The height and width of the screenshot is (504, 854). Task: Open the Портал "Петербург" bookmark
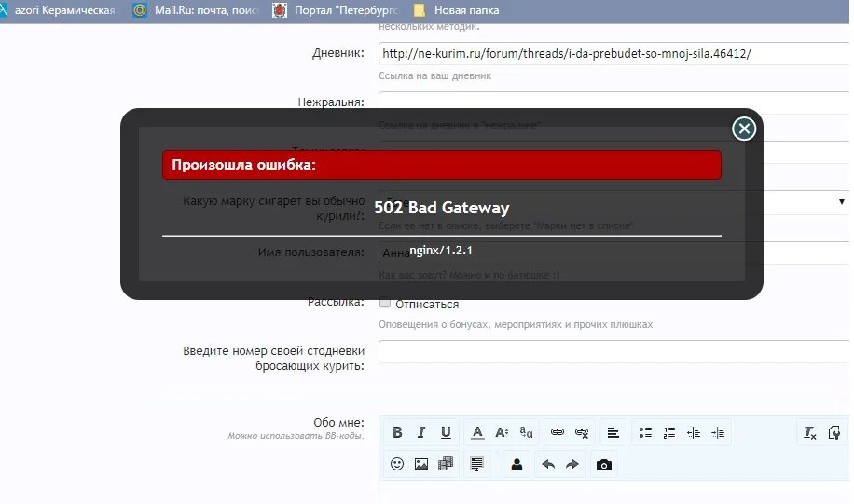coord(336,10)
